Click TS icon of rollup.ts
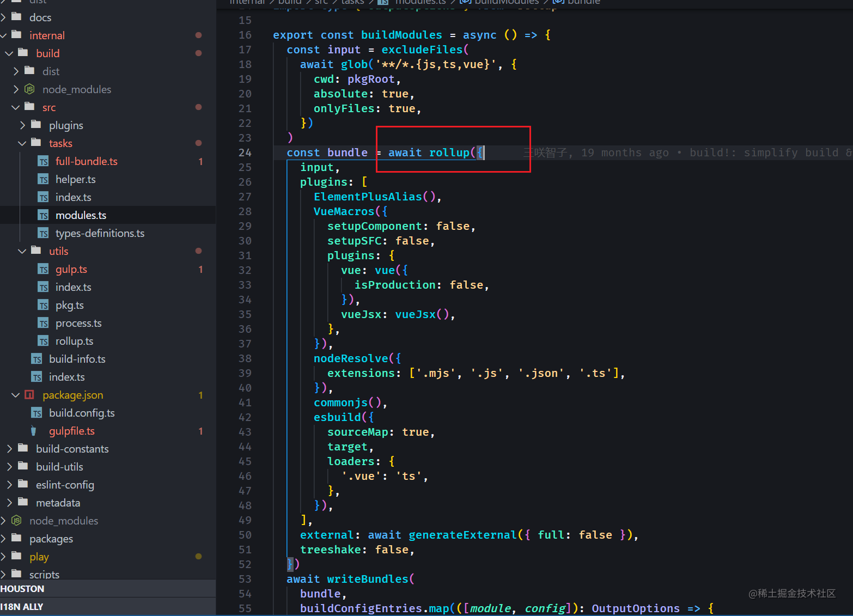 (x=44, y=341)
